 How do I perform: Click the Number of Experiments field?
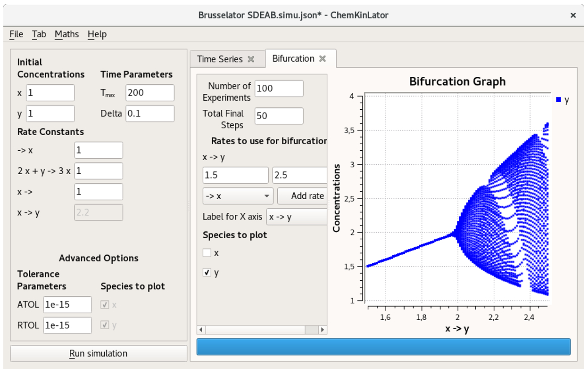278,88
